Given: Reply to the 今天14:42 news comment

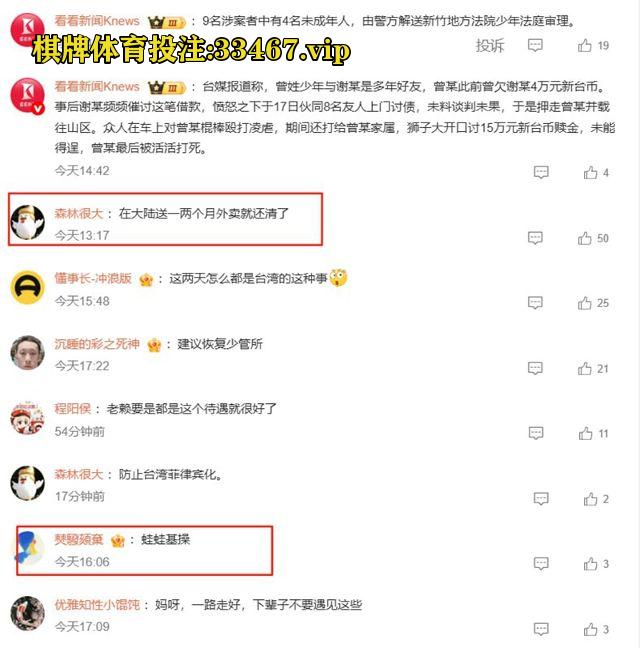Looking at the screenshot, I should tap(541, 172).
